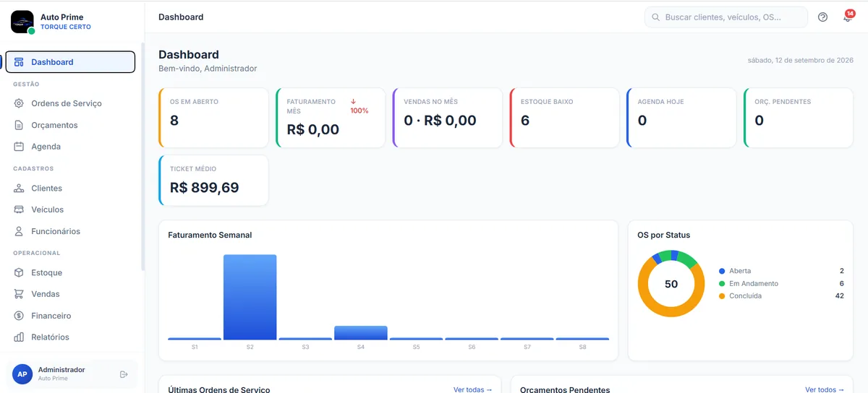Click the Financeiro dollar icon

(x=19, y=316)
